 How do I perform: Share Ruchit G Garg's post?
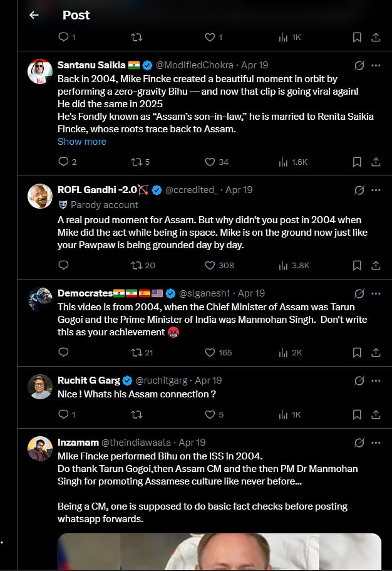tap(376, 414)
